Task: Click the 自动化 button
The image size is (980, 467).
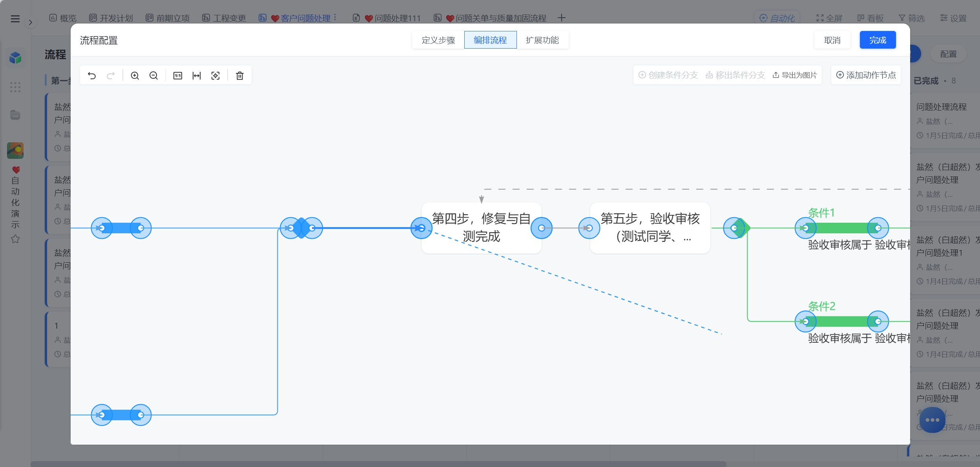Action: pyautogui.click(x=777, y=18)
